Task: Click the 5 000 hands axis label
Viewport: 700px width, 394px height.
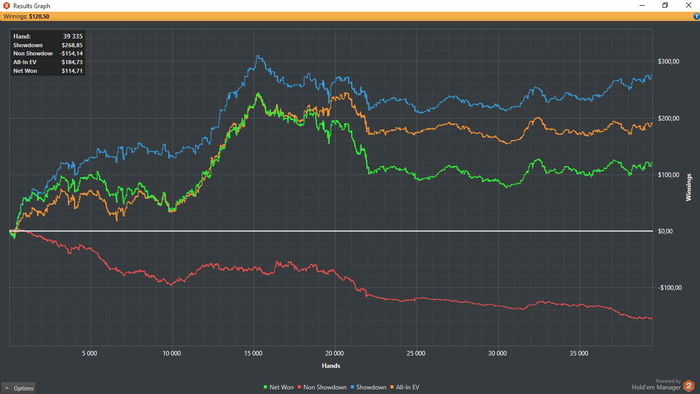Action: point(89,353)
